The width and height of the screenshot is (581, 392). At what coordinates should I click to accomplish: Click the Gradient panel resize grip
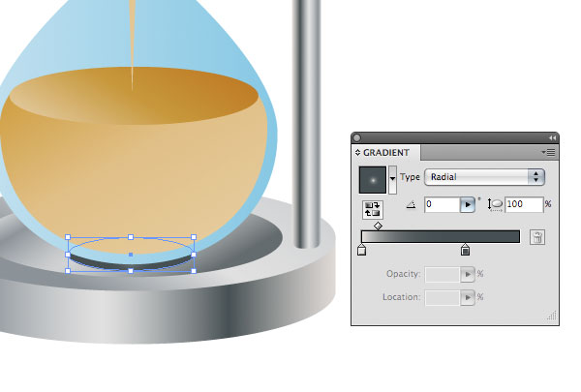click(552, 316)
